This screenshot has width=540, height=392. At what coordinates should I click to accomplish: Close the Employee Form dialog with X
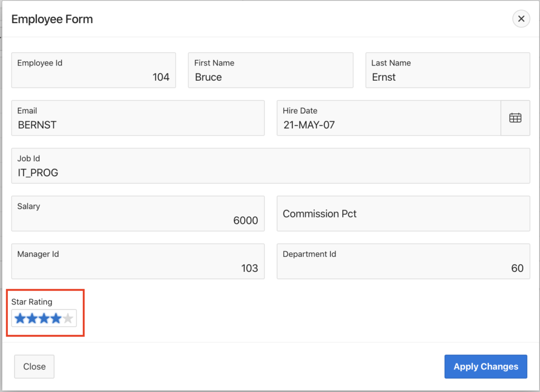coord(521,18)
